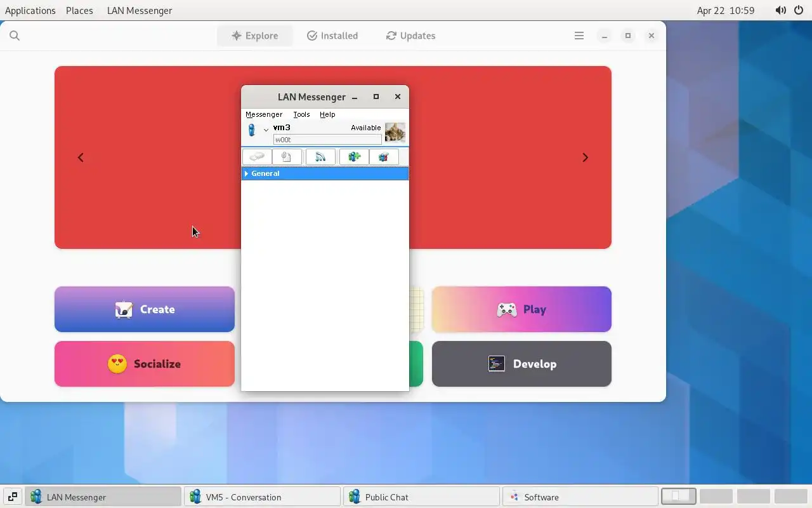
Task: Open the Socialize category in Software
Action: pyautogui.click(x=145, y=364)
